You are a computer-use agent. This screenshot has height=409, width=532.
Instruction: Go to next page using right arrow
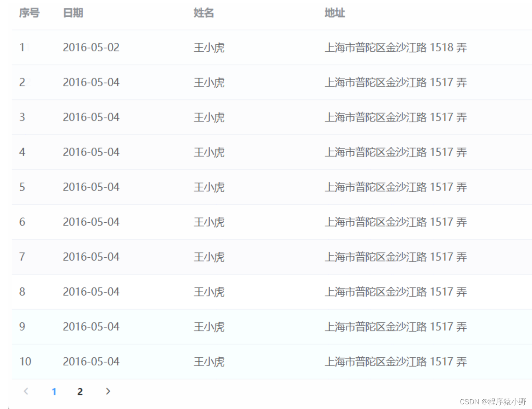pyautogui.click(x=108, y=391)
